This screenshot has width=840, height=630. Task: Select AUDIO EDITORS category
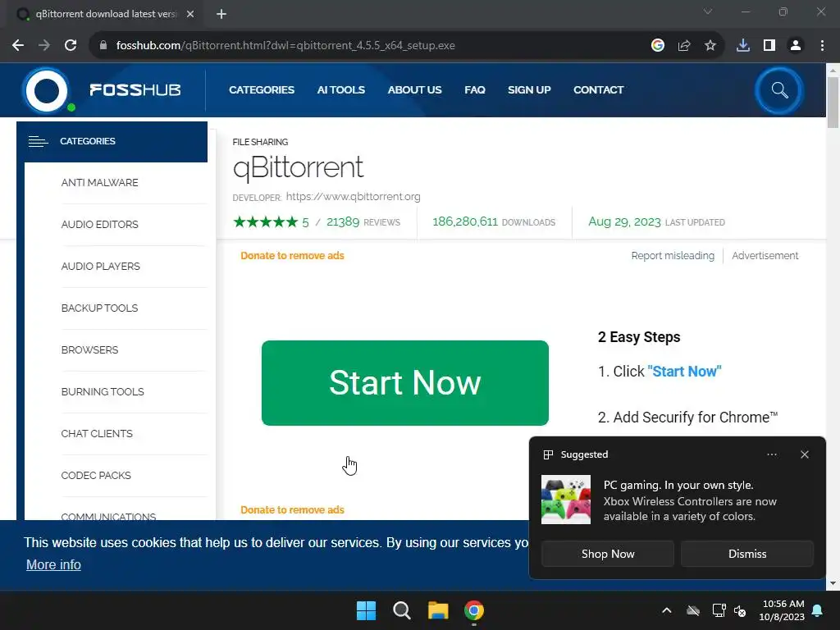point(99,225)
